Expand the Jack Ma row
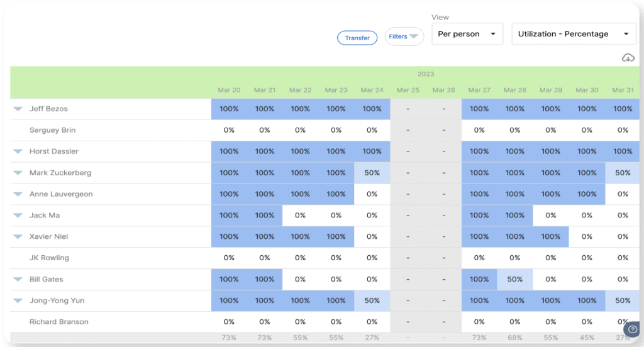This screenshot has width=644, height=347. coord(18,216)
